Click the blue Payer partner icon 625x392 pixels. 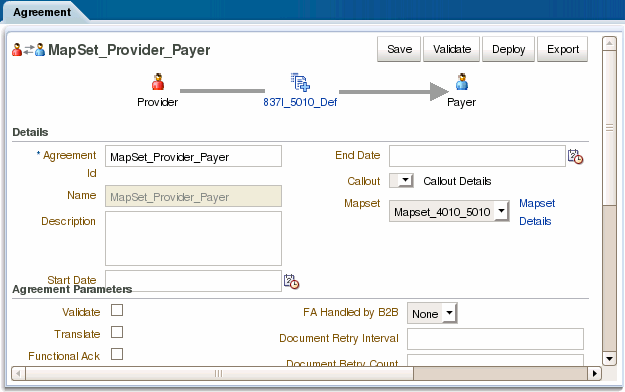[462, 82]
